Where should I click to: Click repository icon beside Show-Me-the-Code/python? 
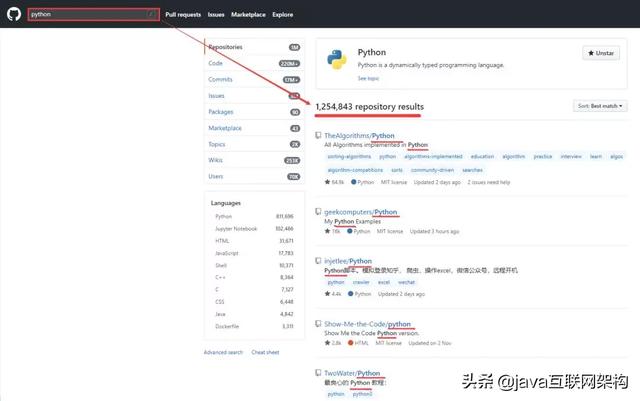pyautogui.click(x=318, y=324)
